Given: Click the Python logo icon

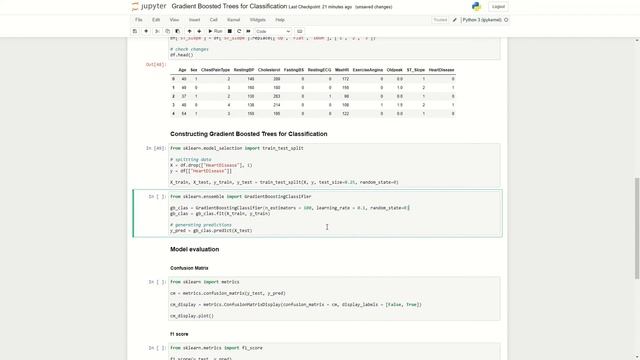Looking at the screenshot, I should pyautogui.click(x=476, y=7).
